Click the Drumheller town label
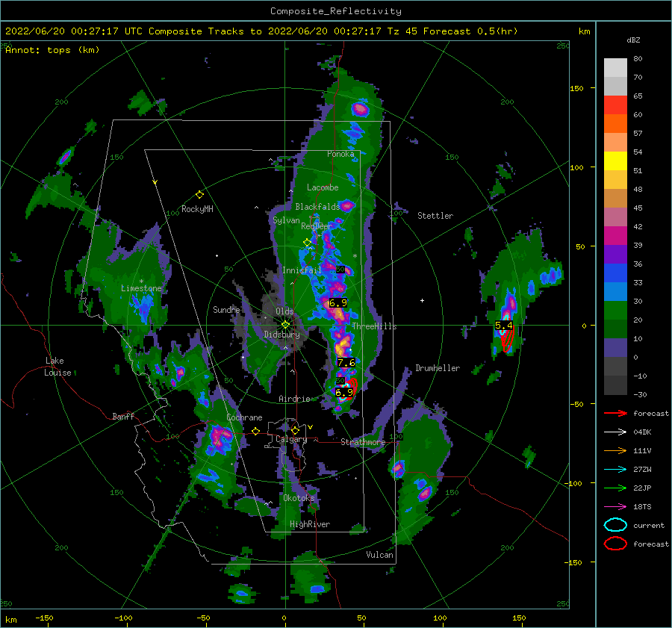The width and height of the screenshot is (672, 628). tap(438, 368)
